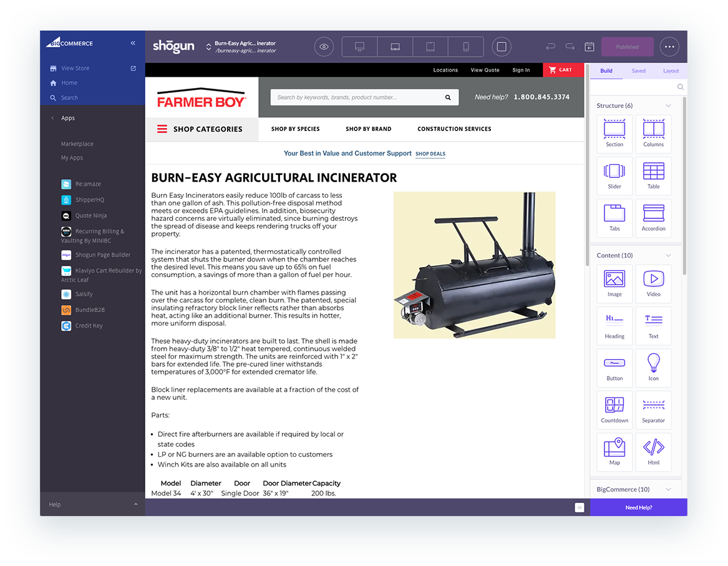Follow the SHOP DEALS link
This screenshot has height=566, width=728.
(x=430, y=154)
